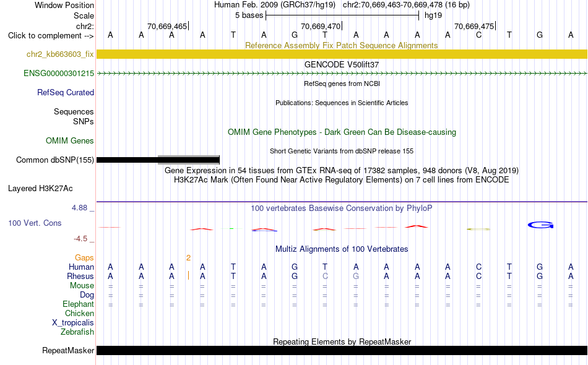Click the Scale row label
This screenshot has width=588, height=365.
click(x=84, y=15)
